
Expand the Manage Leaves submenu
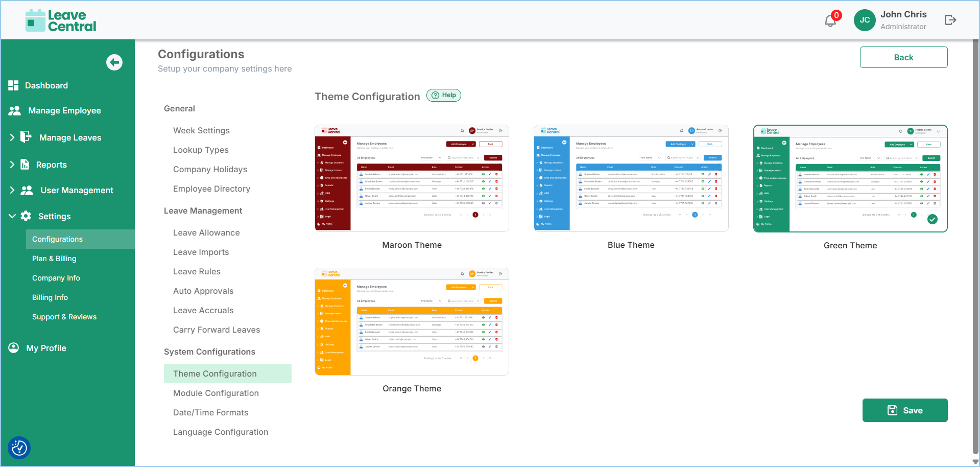click(12, 137)
